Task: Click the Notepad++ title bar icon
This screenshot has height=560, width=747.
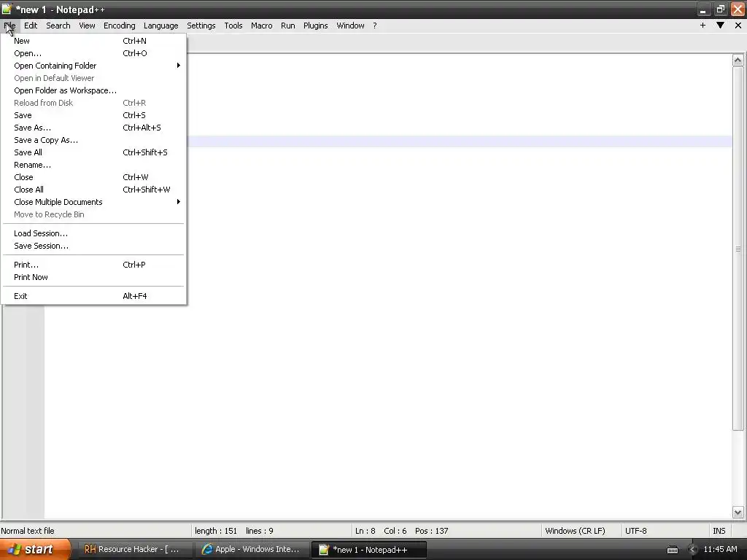Action: 7,9
